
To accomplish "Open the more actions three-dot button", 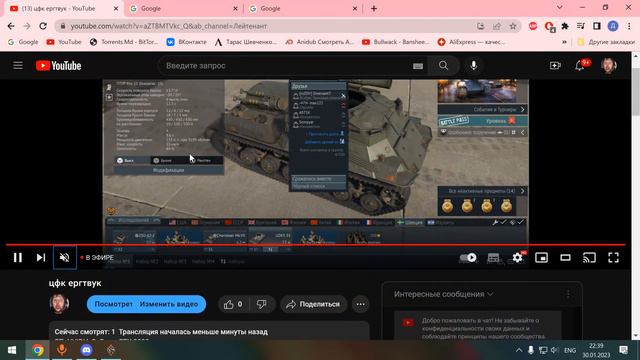I will [360, 304].
